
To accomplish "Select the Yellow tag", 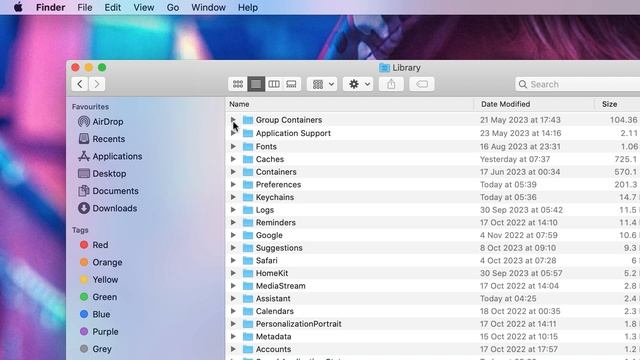I will 99,280.
